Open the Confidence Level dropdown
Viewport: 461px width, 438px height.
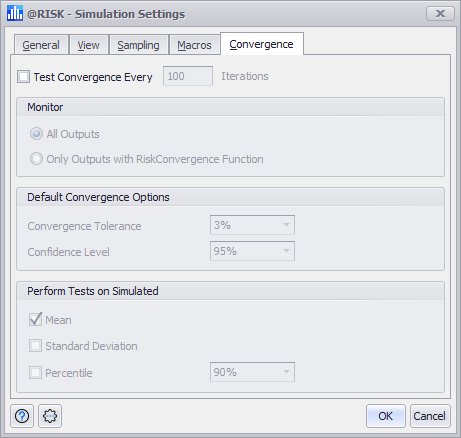pyautogui.click(x=252, y=251)
